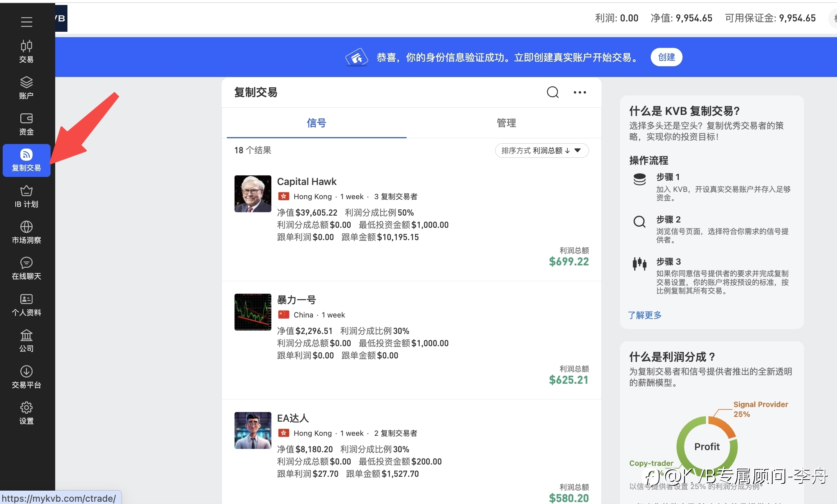Image resolution: width=837 pixels, height=504 pixels.
Task: Open the EA达人 signal name
Action: 293,418
